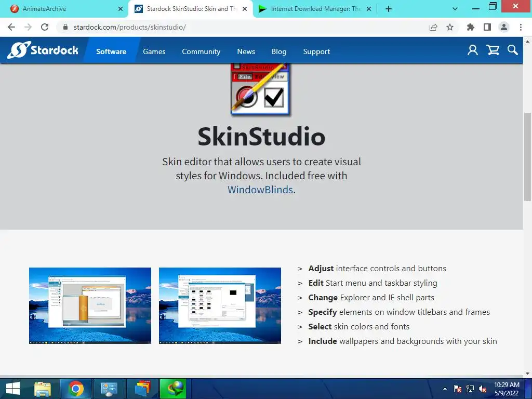Open the Games menu

154,51
